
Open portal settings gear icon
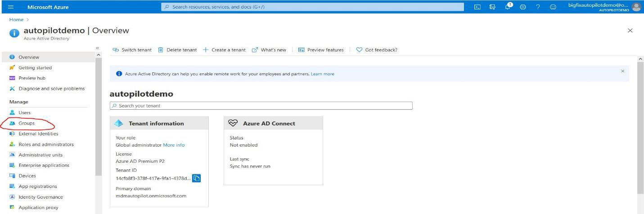(x=523, y=7)
